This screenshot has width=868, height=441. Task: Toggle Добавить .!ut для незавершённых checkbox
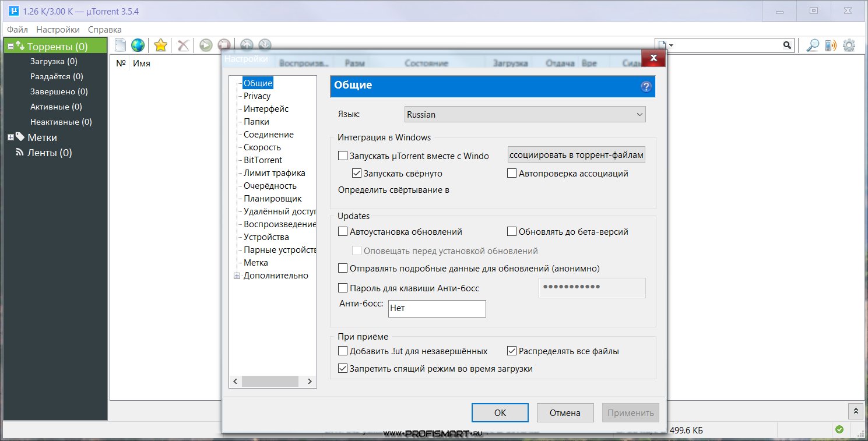click(x=343, y=351)
